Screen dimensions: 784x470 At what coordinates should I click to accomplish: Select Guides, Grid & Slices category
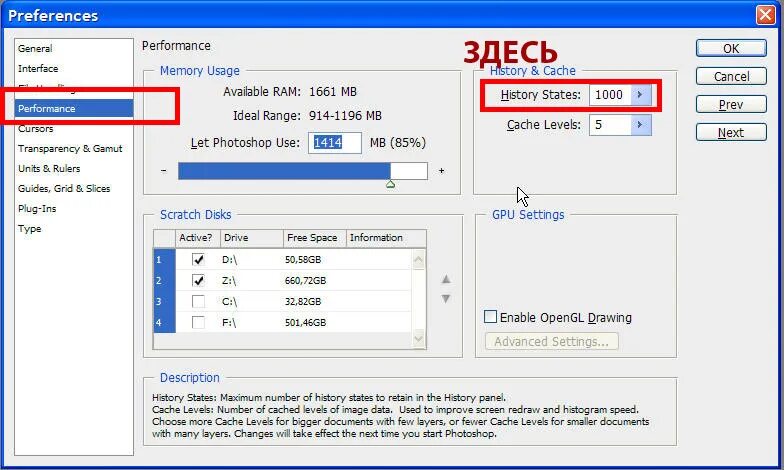(x=64, y=188)
